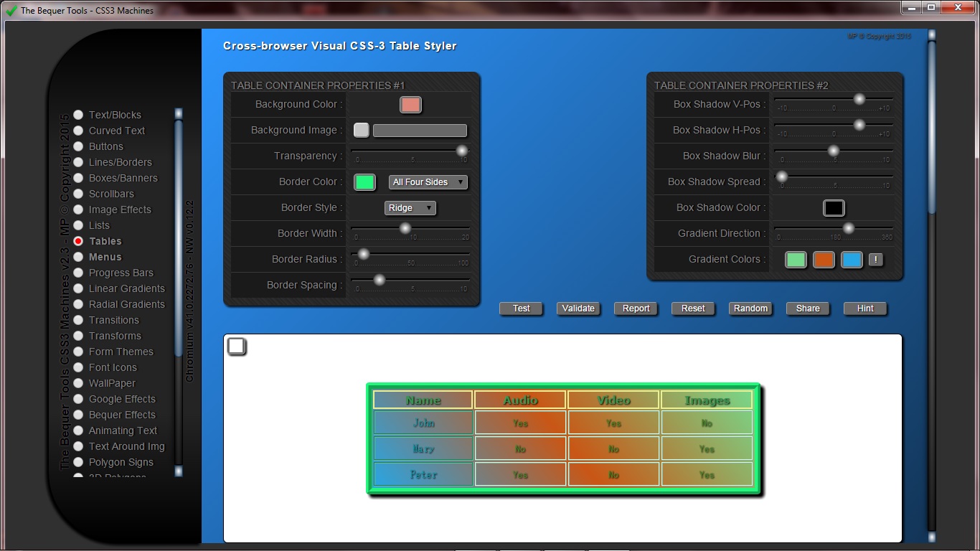The image size is (980, 551).
Task: Change the green gradient color swatch
Action: [x=796, y=260]
